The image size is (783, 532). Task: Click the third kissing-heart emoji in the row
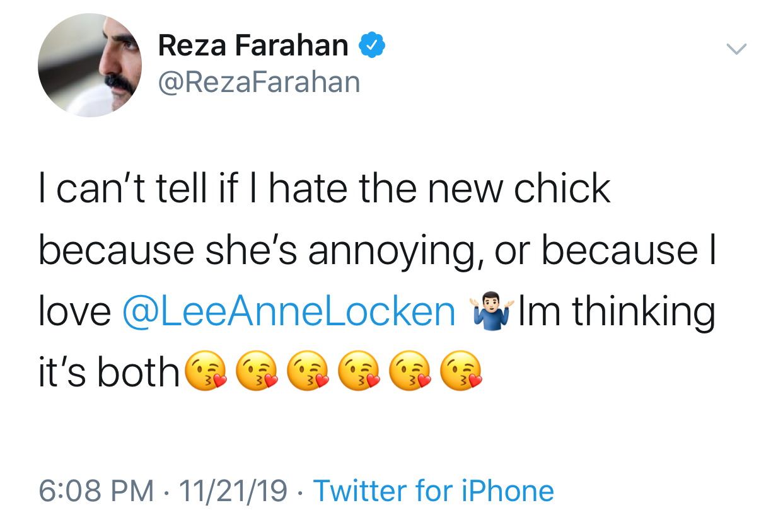pyautogui.click(x=306, y=371)
